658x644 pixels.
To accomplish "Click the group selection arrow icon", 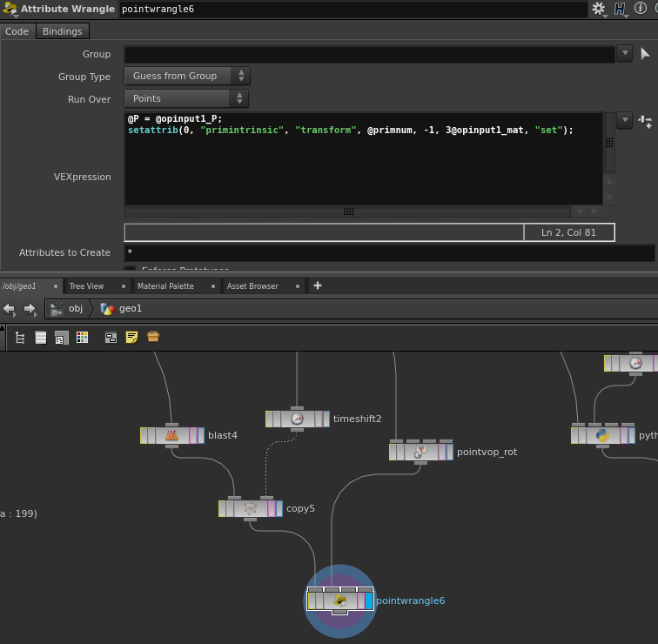I will 645,54.
